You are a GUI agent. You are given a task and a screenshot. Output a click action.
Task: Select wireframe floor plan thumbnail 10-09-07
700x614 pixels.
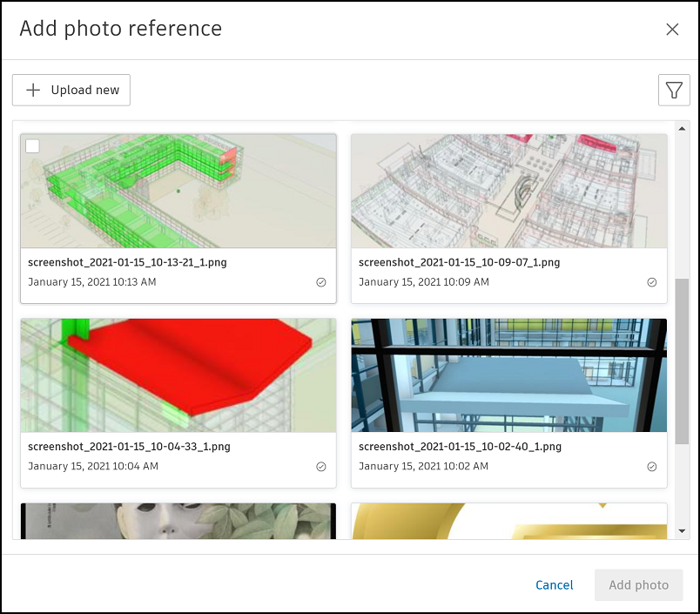509,191
